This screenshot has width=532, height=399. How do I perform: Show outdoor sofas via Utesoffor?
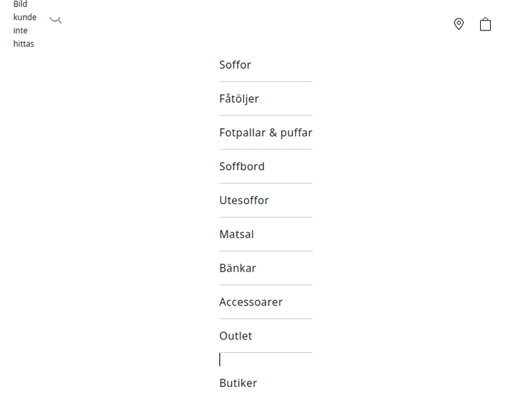click(244, 201)
